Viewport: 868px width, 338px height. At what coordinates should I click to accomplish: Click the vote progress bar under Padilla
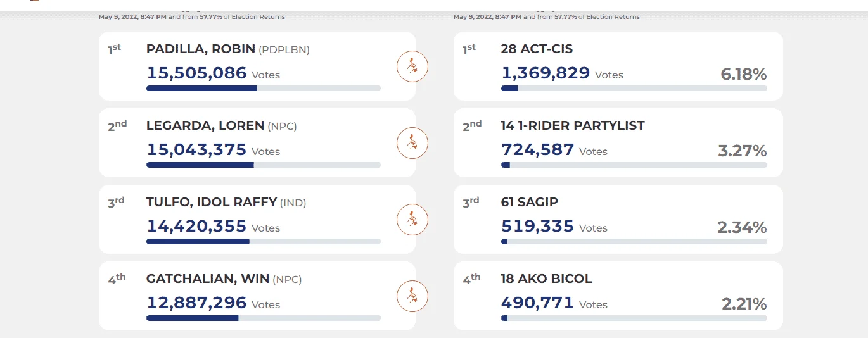(x=264, y=88)
